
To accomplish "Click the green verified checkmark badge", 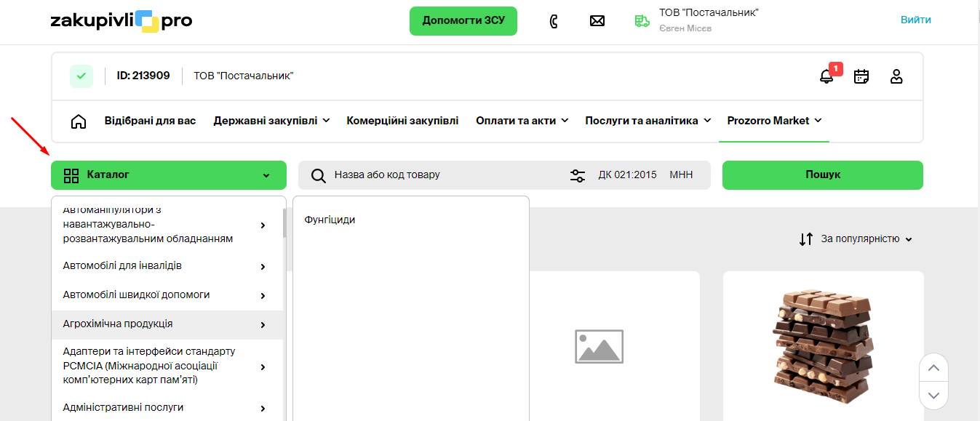I will click(x=81, y=76).
